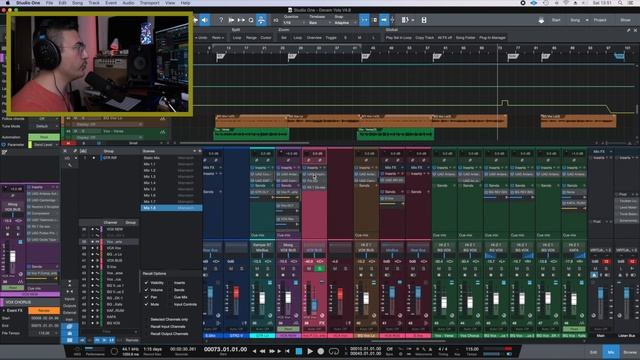640x360 pixels.
Task: Open the File menu
Action: pyautogui.click(x=49, y=3)
